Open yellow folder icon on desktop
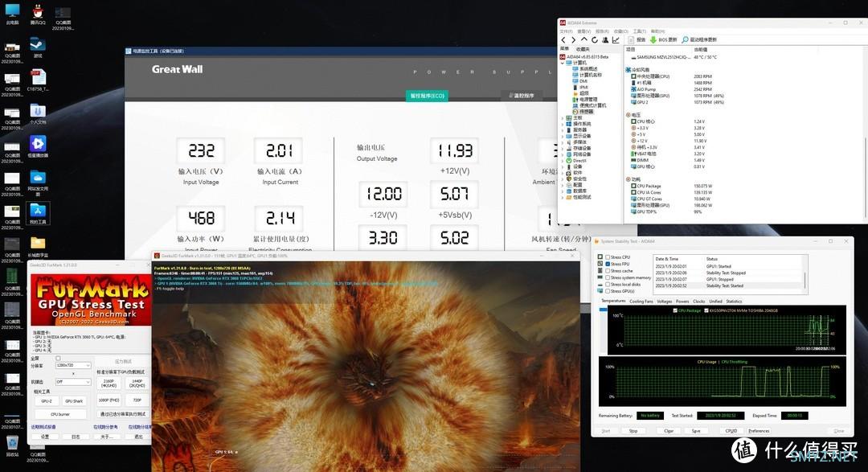This screenshot has height=472, width=868. [38, 243]
